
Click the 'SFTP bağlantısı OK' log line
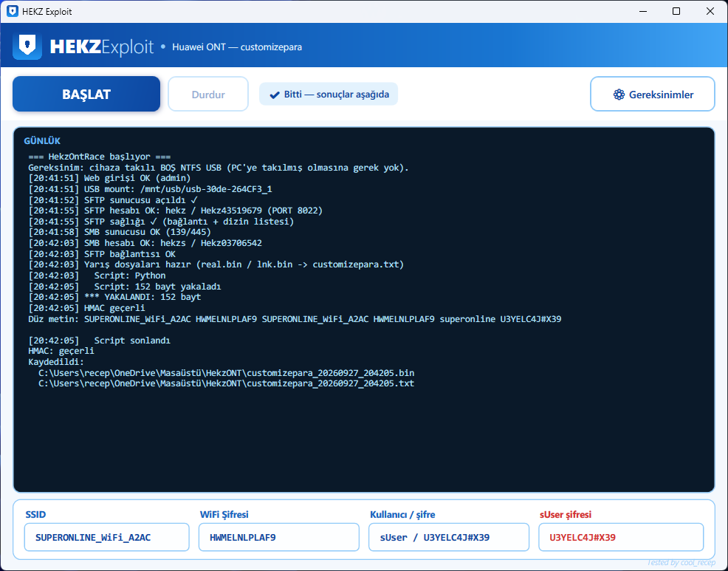(x=102, y=254)
